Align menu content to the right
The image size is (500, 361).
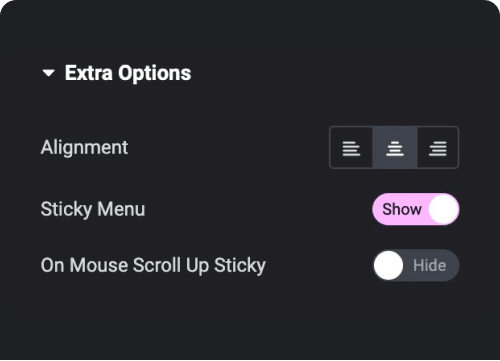pos(438,148)
